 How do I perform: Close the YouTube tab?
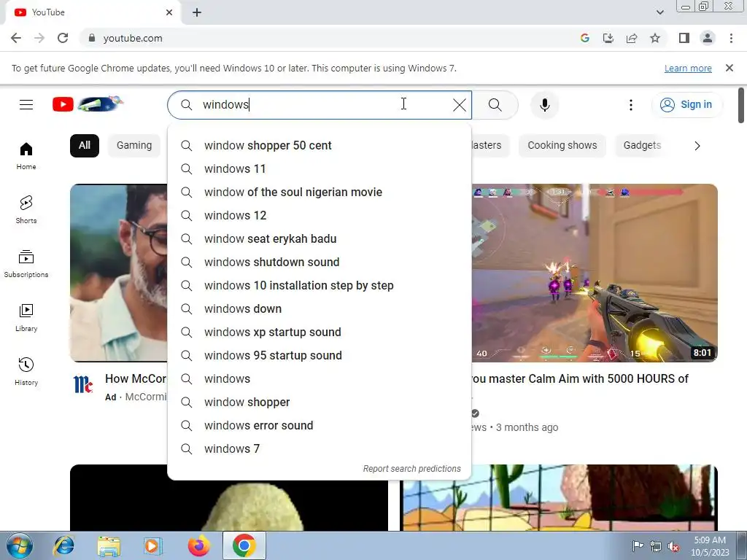(169, 12)
